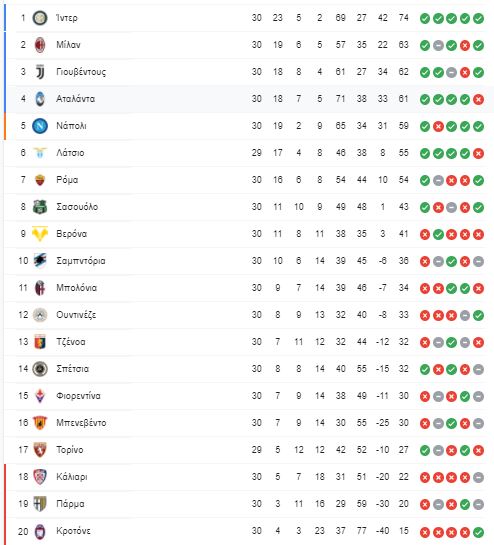This screenshot has width=494, height=545.
Task: Click the Atalanta crest in row 4
Action: click(x=40, y=99)
